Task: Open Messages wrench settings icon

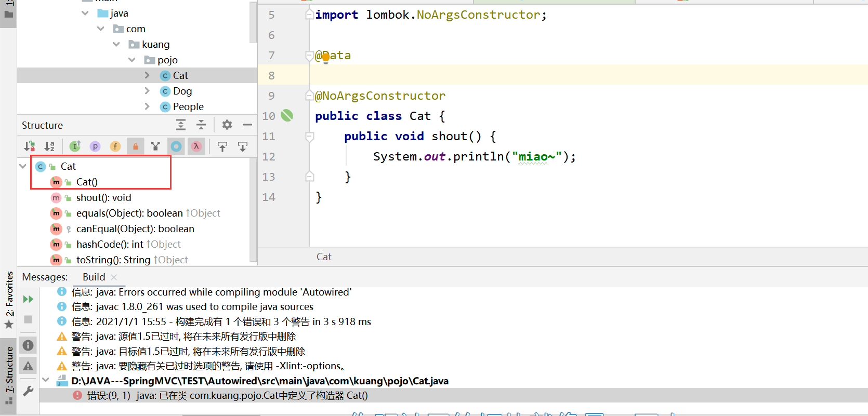Action: (28, 391)
